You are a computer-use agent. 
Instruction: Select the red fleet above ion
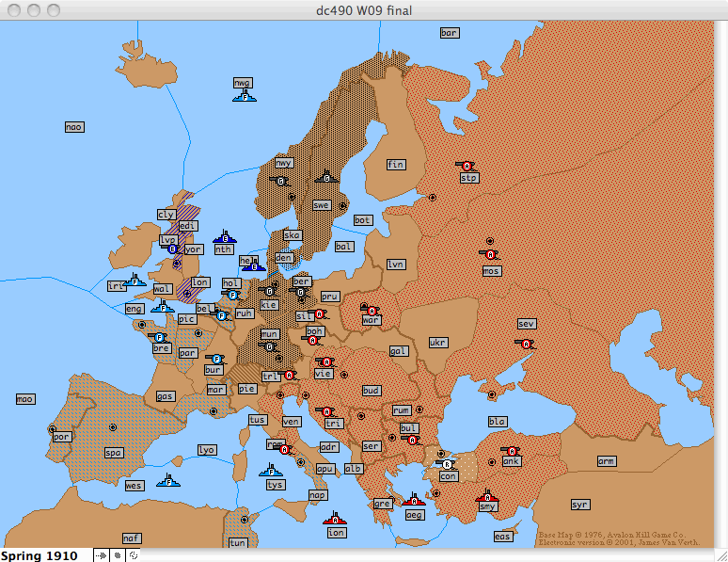point(335,519)
